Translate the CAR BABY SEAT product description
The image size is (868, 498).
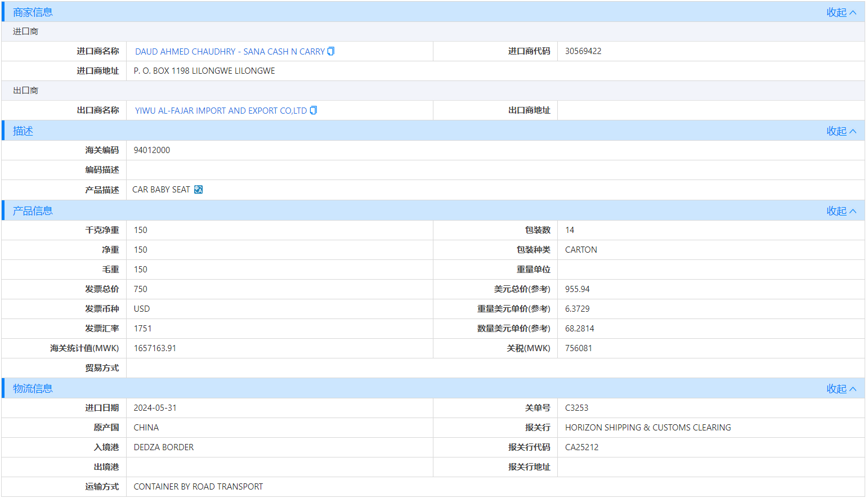pyautogui.click(x=198, y=189)
